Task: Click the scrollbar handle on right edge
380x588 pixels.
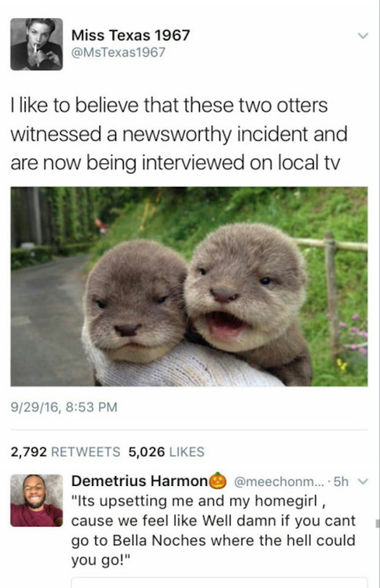Action: pyautogui.click(x=377, y=523)
